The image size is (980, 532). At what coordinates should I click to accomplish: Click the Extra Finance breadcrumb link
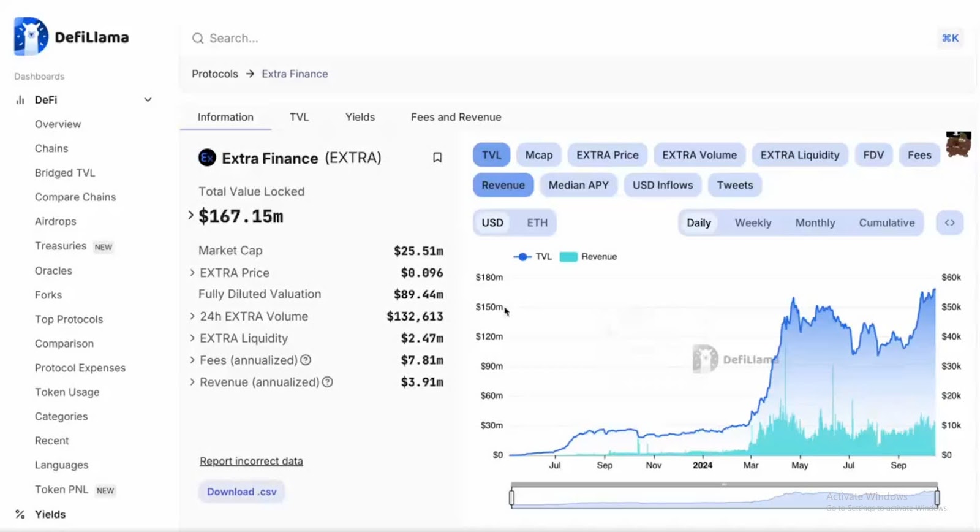295,74
